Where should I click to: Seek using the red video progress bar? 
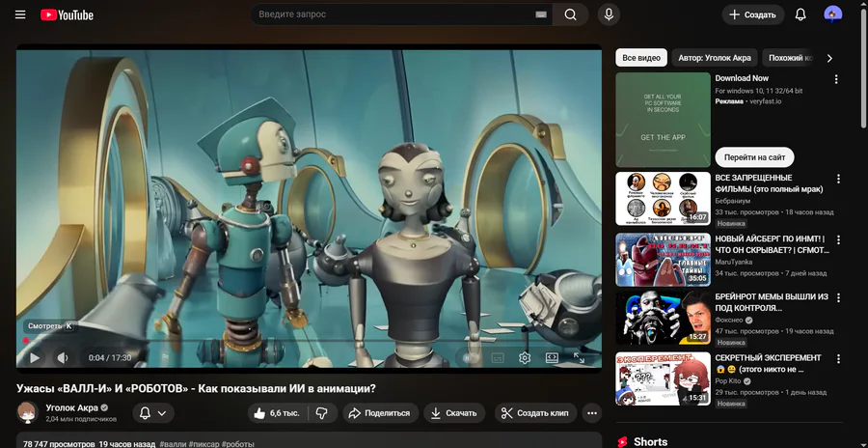[x=309, y=341]
